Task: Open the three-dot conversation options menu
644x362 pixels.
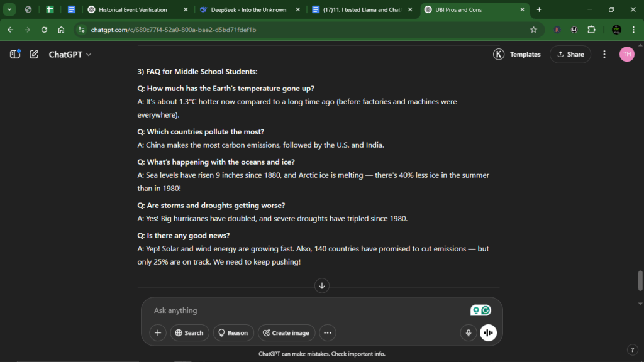Action: click(604, 55)
